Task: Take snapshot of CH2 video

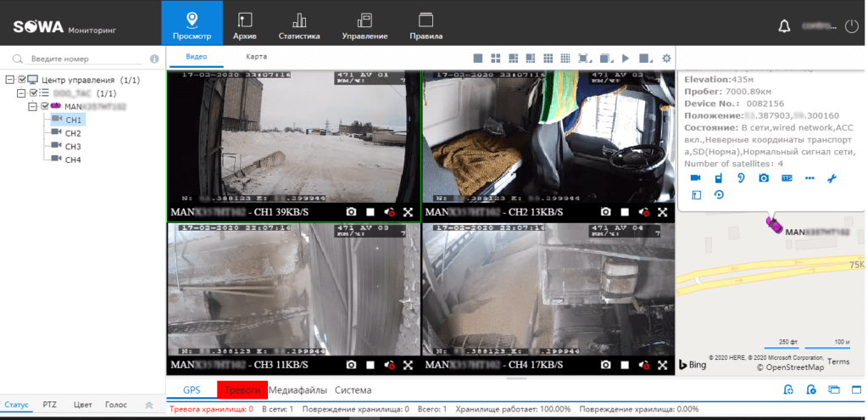Action: coord(606,211)
